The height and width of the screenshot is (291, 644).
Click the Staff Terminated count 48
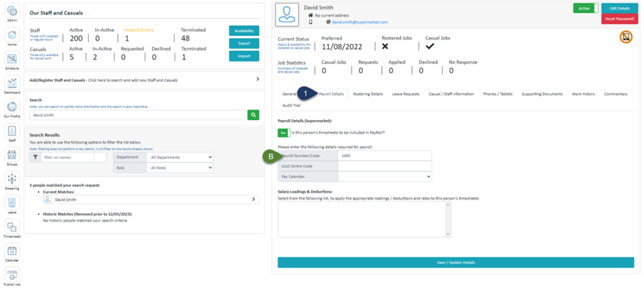click(186, 38)
